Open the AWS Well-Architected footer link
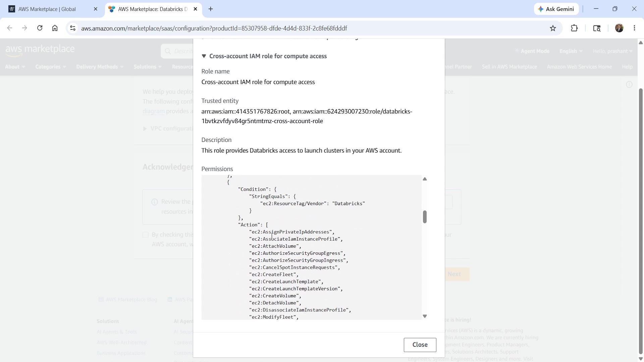The height and width of the screenshot is (362, 644). (121, 343)
